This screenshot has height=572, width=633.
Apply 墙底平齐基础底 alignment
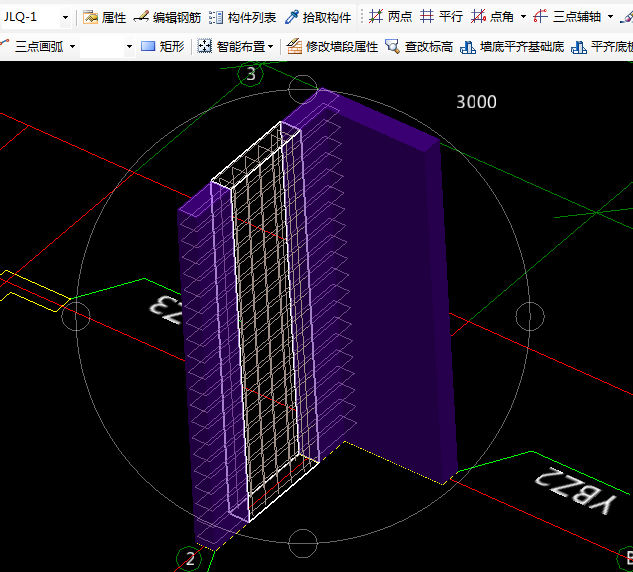click(x=522, y=47)
